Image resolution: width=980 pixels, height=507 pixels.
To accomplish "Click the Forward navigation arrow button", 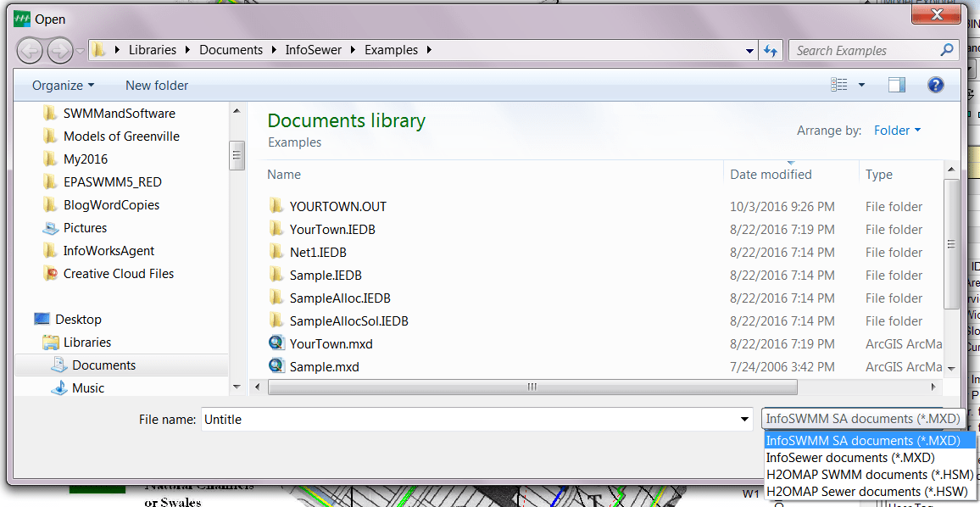I will point(60,51).
